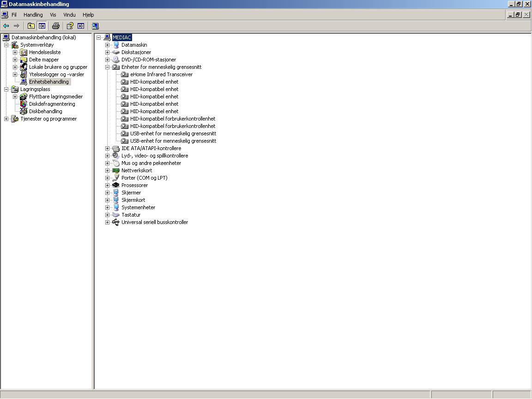This screenshot has width=532, height=399.
Task: Collapse the Systemverktøy tree node
Action: pyautogui.click(x=6, y=45)
